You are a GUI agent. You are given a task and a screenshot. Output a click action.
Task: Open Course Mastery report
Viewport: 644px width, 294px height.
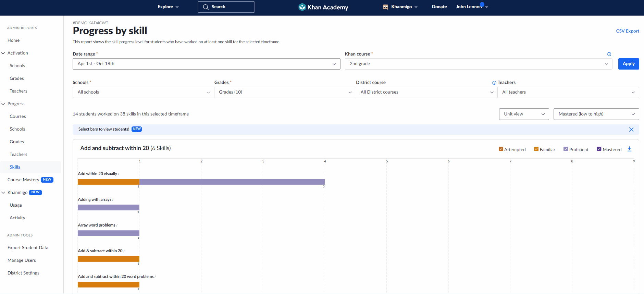23,180
